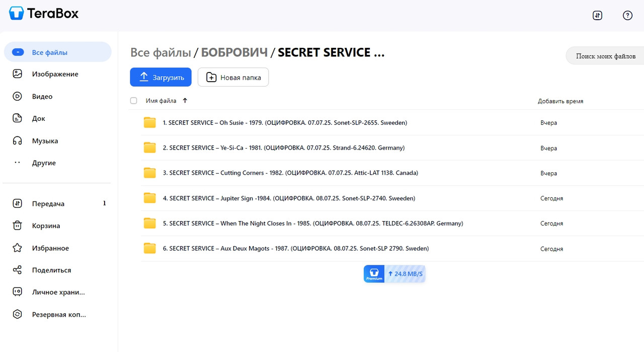
Task: Go to БОБРОВИЧ in the breadcrumb
Action: click(234, 52)
